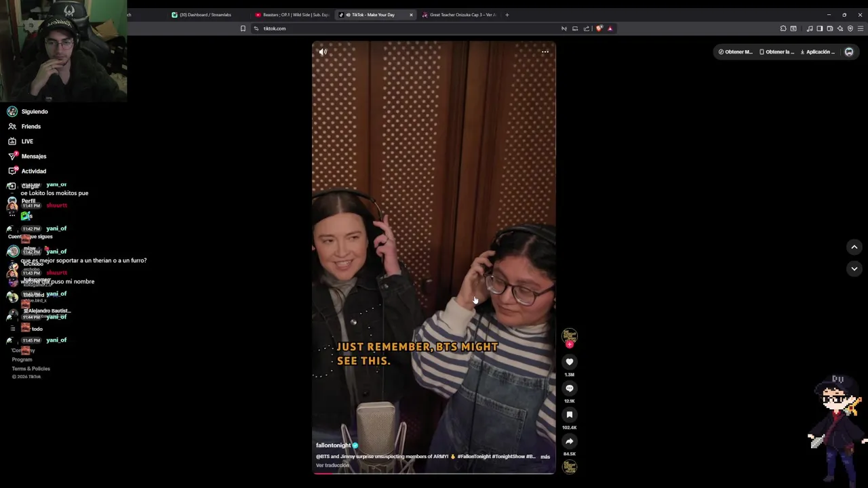The height and width of the screenshot is (488, 868).
Task: Share the video using the arrow icon
Action: click(570, 441)
